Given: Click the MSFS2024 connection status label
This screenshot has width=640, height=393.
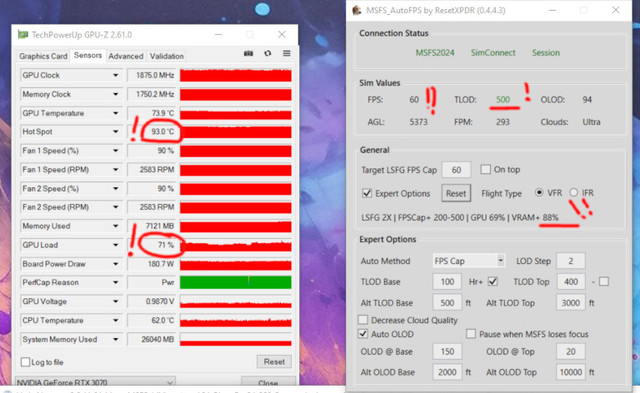Looking at the screenshot, I should pos(435,53).
